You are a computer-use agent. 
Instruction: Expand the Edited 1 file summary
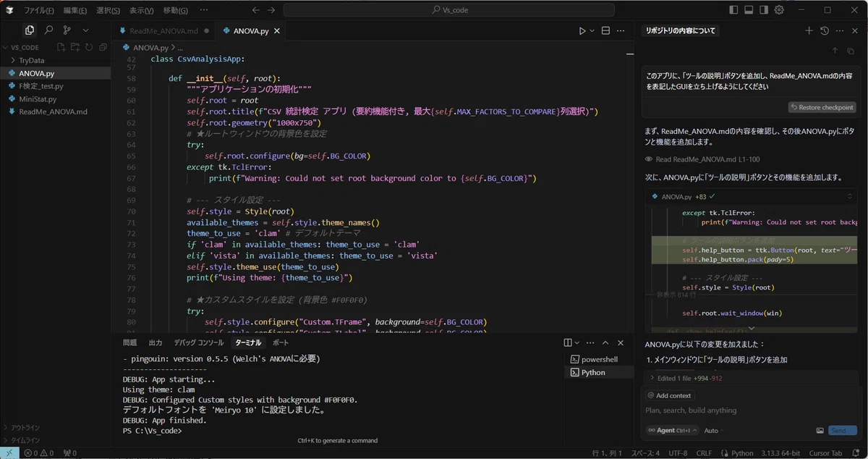752,378
